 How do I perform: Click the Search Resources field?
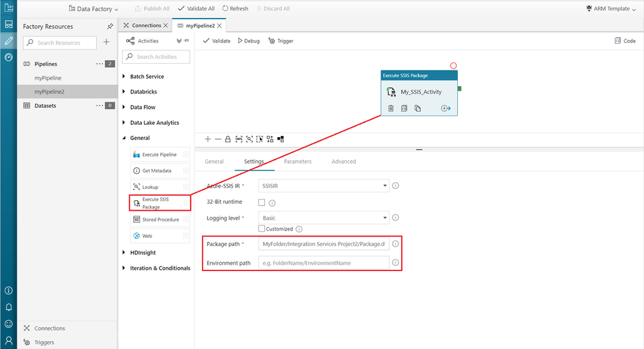pos(60,42)
